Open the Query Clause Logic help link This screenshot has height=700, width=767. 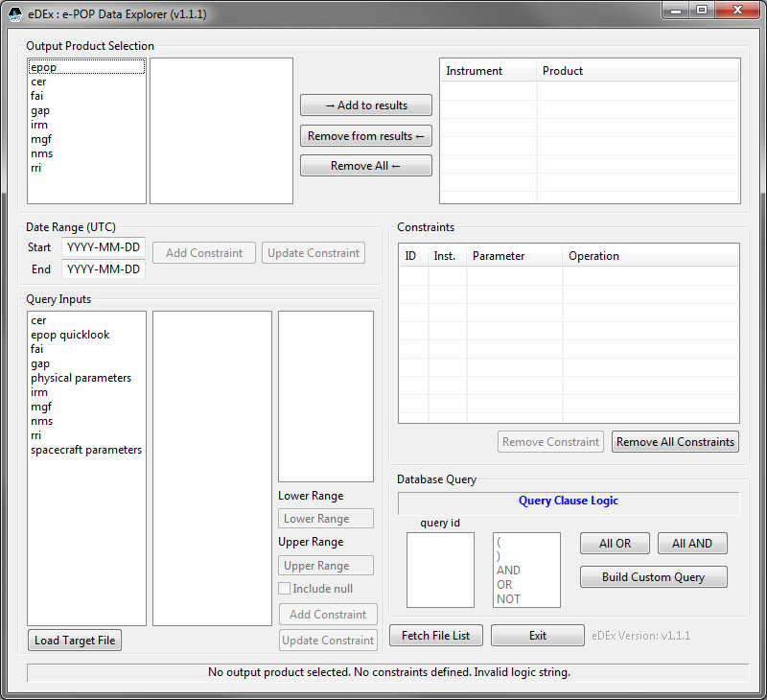point(569,501)
